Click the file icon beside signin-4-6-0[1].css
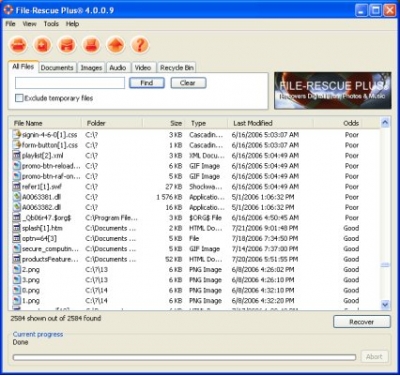 click(x=17, y=135)
